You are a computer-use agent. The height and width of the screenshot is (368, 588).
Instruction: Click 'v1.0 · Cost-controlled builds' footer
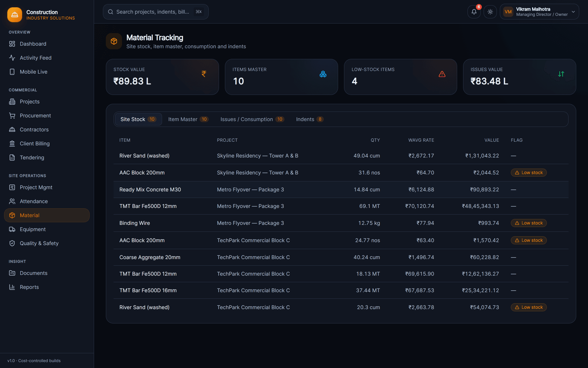coord(34,361)
